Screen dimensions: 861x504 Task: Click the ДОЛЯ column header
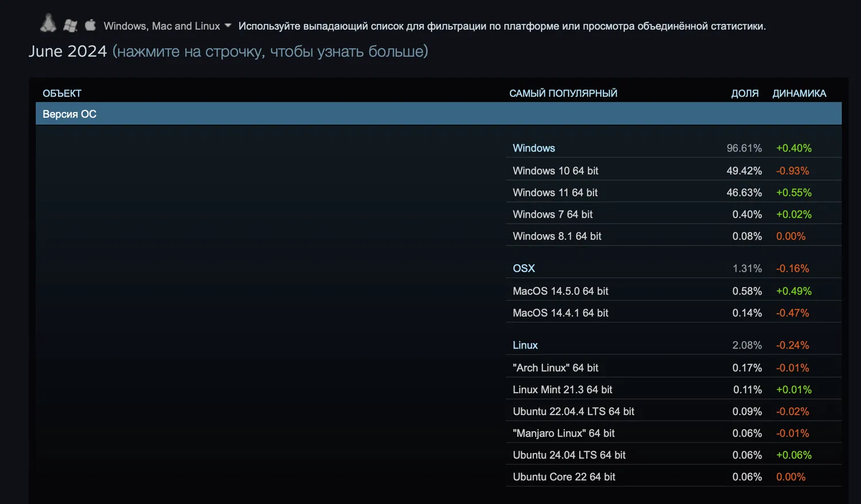(744, 93)
